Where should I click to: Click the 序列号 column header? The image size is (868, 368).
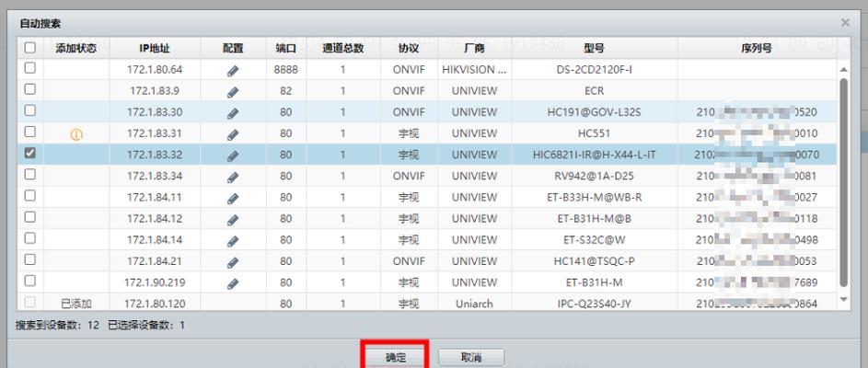[757, 48]
